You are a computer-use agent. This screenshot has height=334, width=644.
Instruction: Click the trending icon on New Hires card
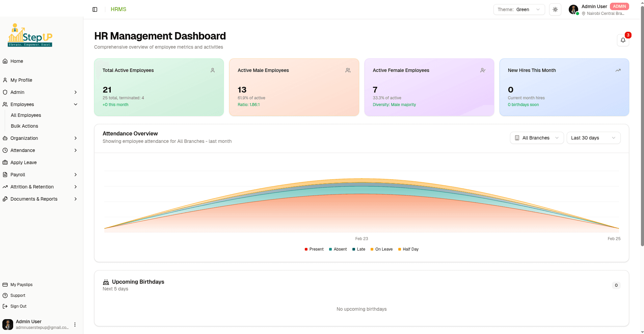[x=618, y=70]
